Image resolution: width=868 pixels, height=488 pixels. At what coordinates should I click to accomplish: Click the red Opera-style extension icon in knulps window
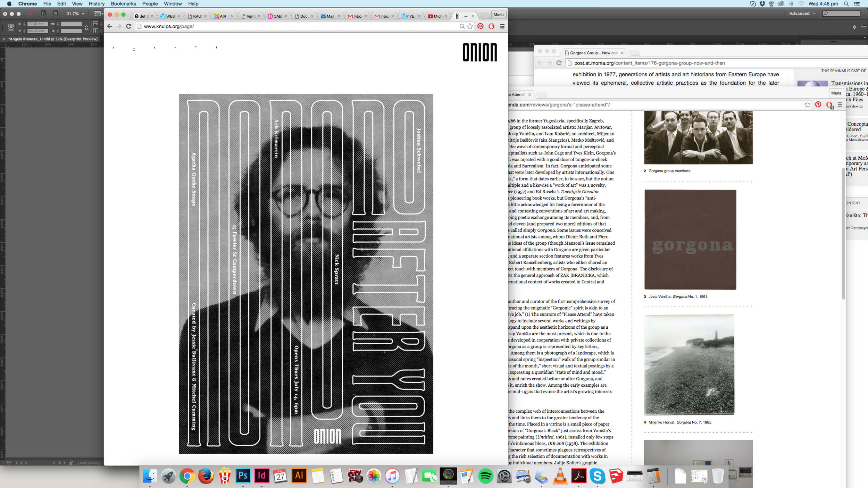click(x=491, y=26)
